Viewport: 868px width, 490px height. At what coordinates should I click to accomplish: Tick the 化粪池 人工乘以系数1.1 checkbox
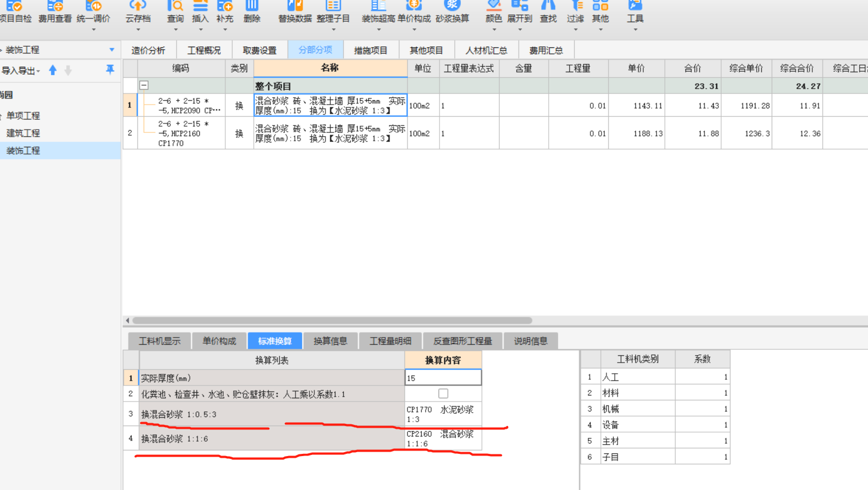click(x=443, y=394)
